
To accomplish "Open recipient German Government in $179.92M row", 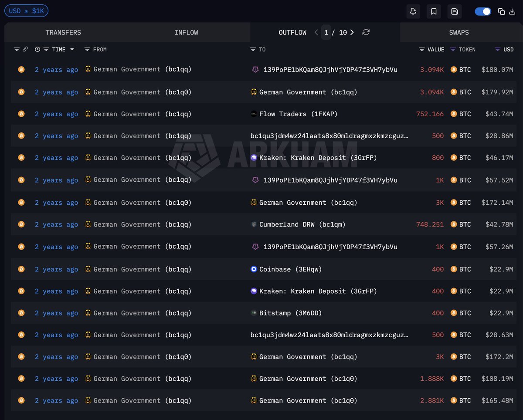I will click(x=308, y=92).
